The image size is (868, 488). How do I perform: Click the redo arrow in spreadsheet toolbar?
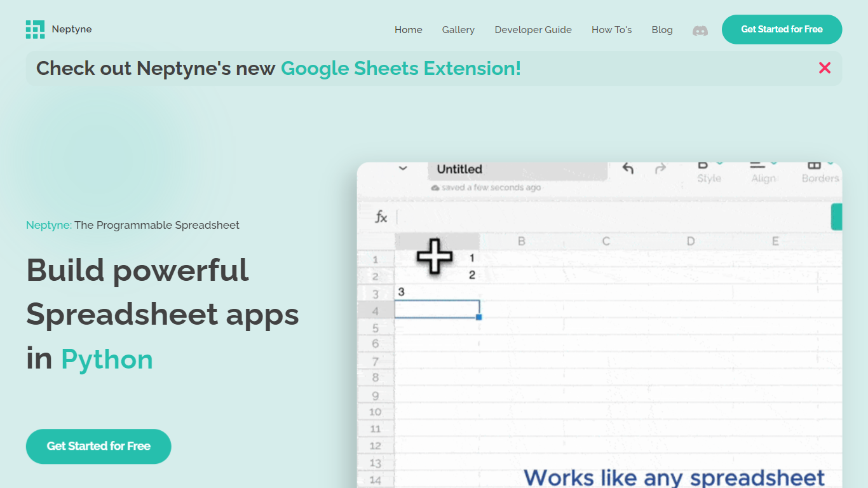(x=660, y=168)
